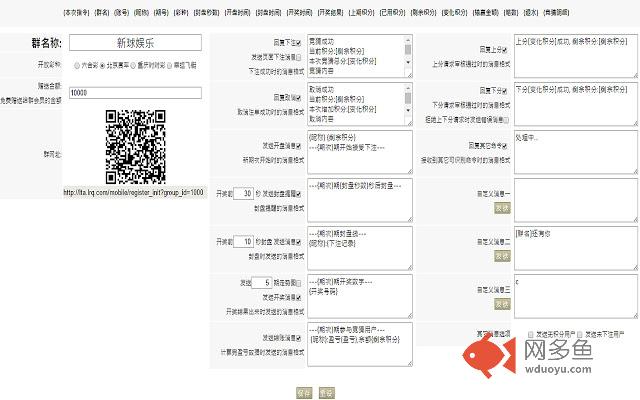Screen dimensions: 640x400
Task: Click send button under 自定义消息一
Action: click(x=502, y=208)
